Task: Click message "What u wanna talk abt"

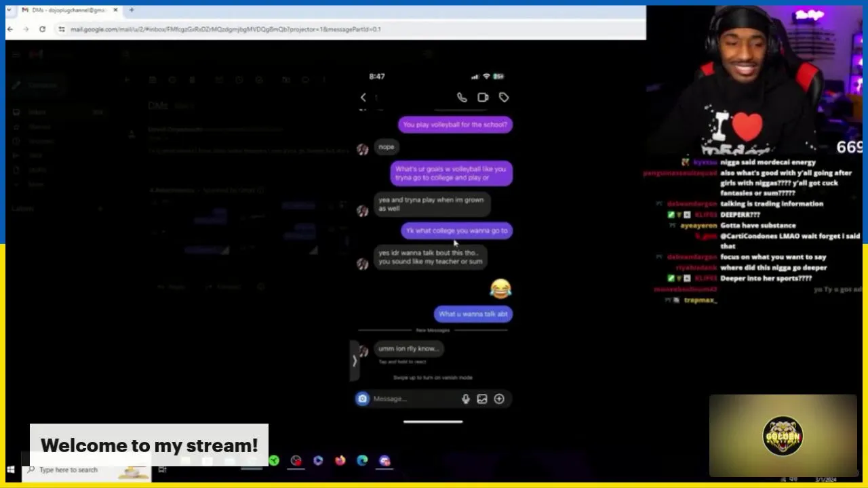Action: click(473, 314)
